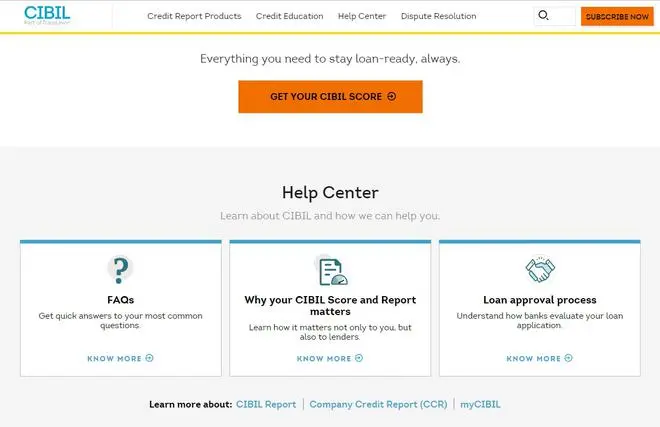Click arrow icon in Loan approval Know More
The image size is (660, 427).
[569, 358]
